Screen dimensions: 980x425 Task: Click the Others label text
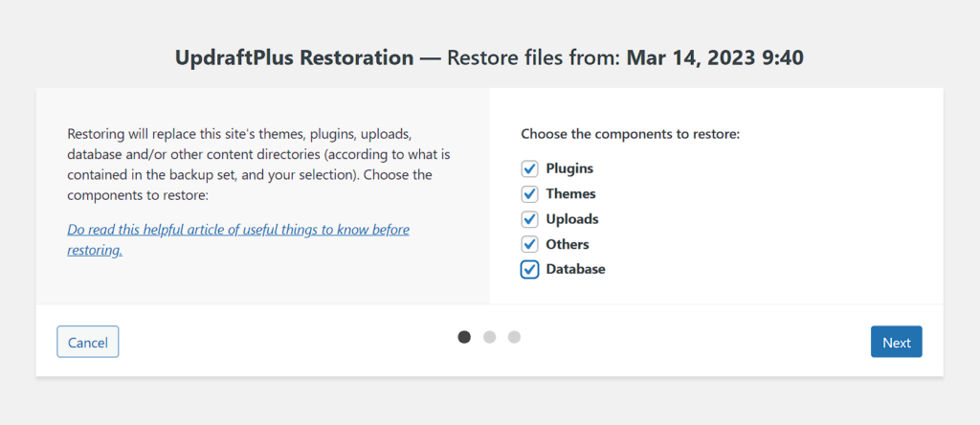pyautogui.click(x=568, y=244)
